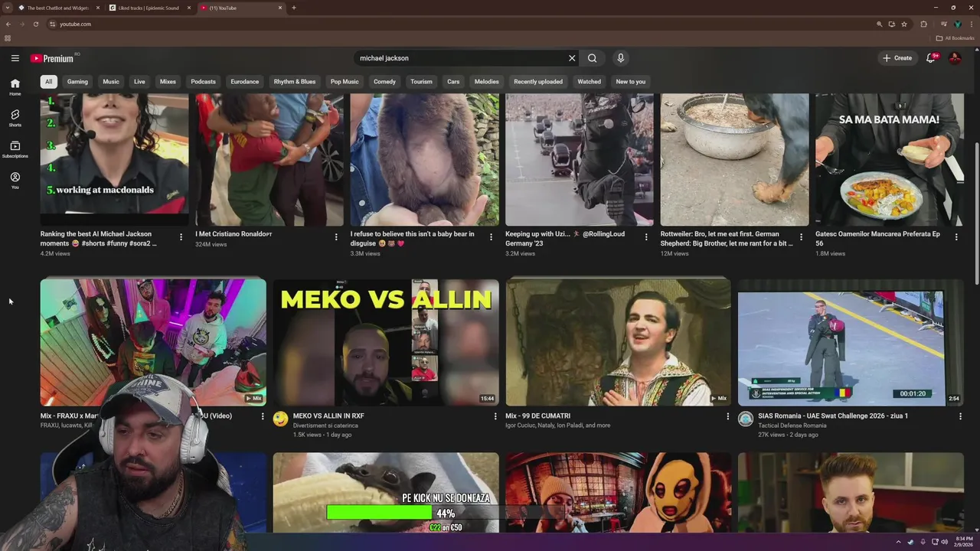Click the install app icon in address bar
The height and width of the screenshot is (551, 980).
[891, 24]
